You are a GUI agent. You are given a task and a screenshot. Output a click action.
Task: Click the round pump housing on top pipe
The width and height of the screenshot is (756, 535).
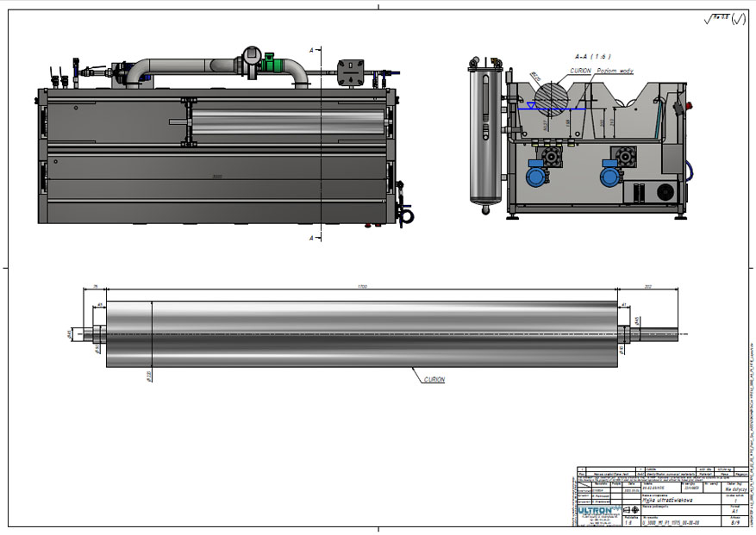pyautogui.click(x=253, y=55)
